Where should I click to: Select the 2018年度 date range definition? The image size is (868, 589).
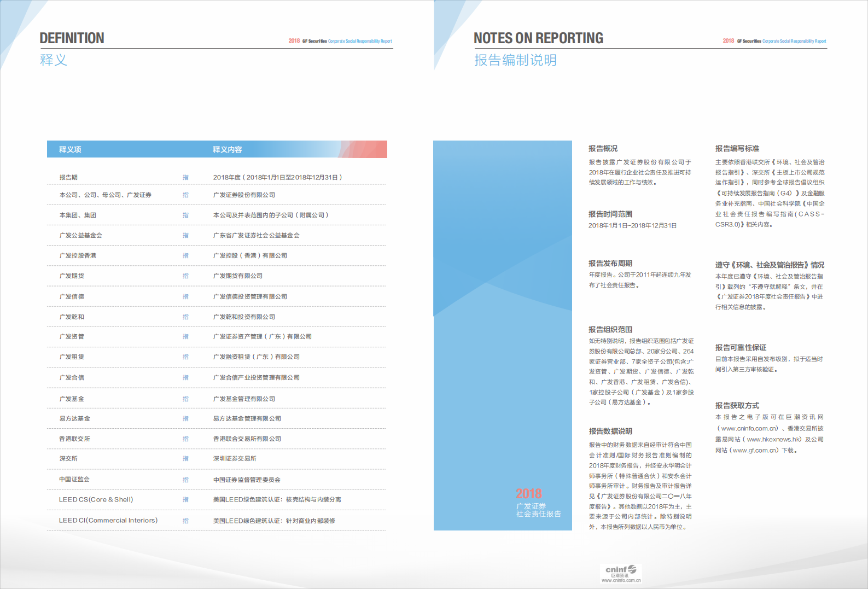[x=277, y=177]
